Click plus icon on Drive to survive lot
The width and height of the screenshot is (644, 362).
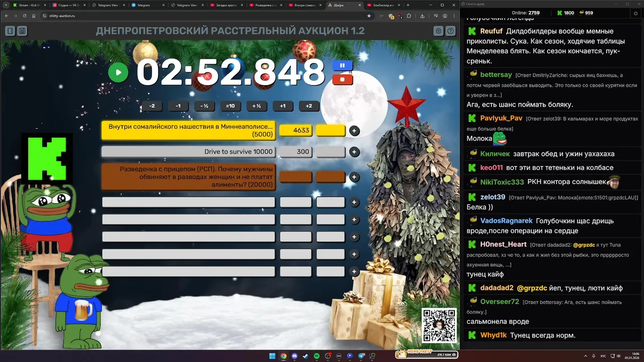(354, 152)
